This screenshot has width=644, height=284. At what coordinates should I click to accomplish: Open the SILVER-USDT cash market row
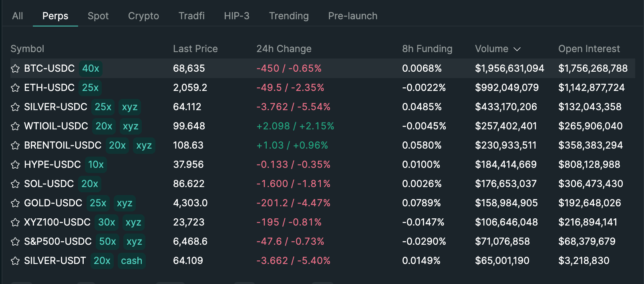55,261
